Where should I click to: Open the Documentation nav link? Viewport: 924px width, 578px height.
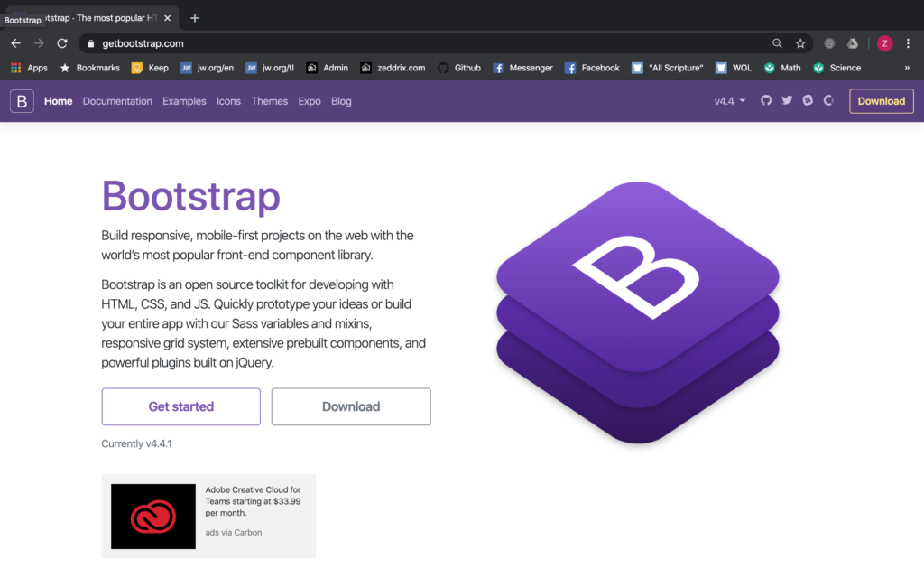[117, 101]
